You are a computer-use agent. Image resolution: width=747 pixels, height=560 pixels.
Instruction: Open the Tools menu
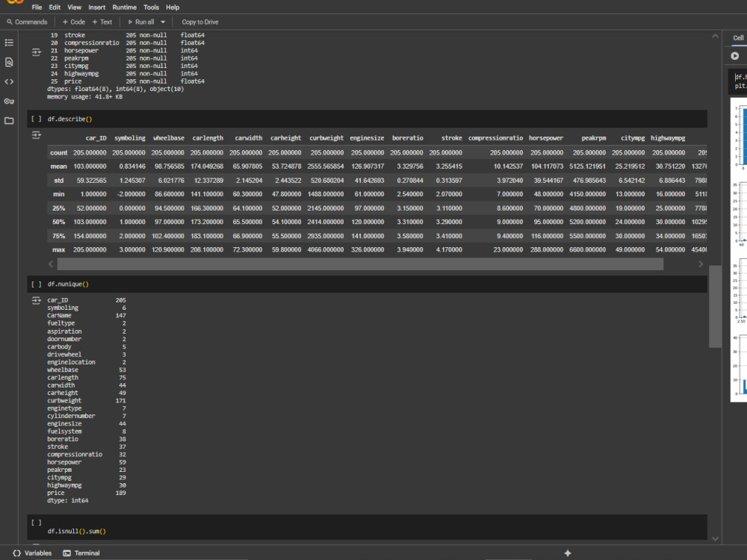pyautogui.click(x=151, y=7)
